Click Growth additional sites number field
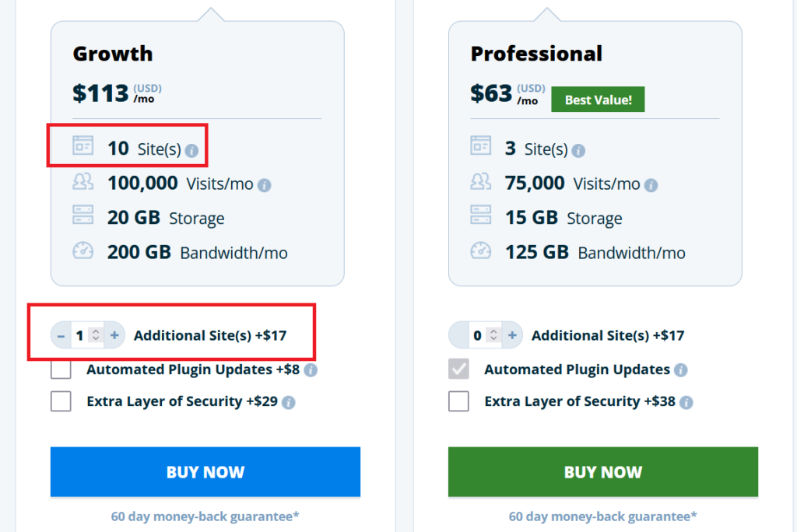The width and height of the screenshot is (797, 532). (x=81, y=336)
